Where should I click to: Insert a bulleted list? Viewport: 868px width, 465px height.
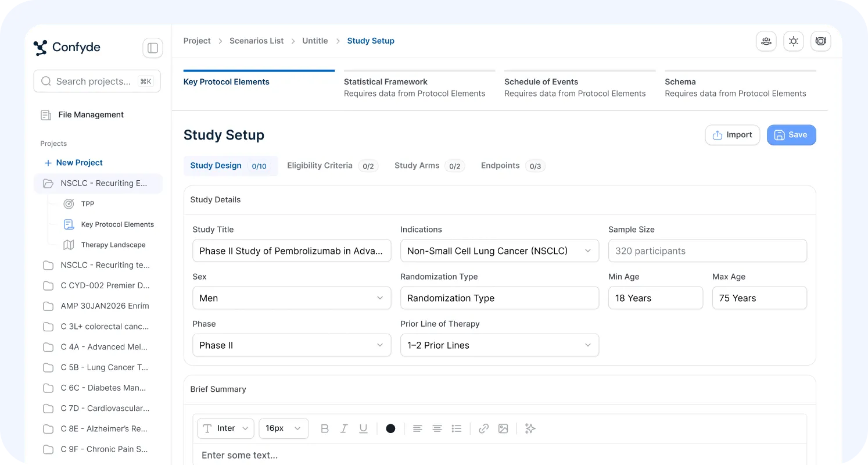457,428
